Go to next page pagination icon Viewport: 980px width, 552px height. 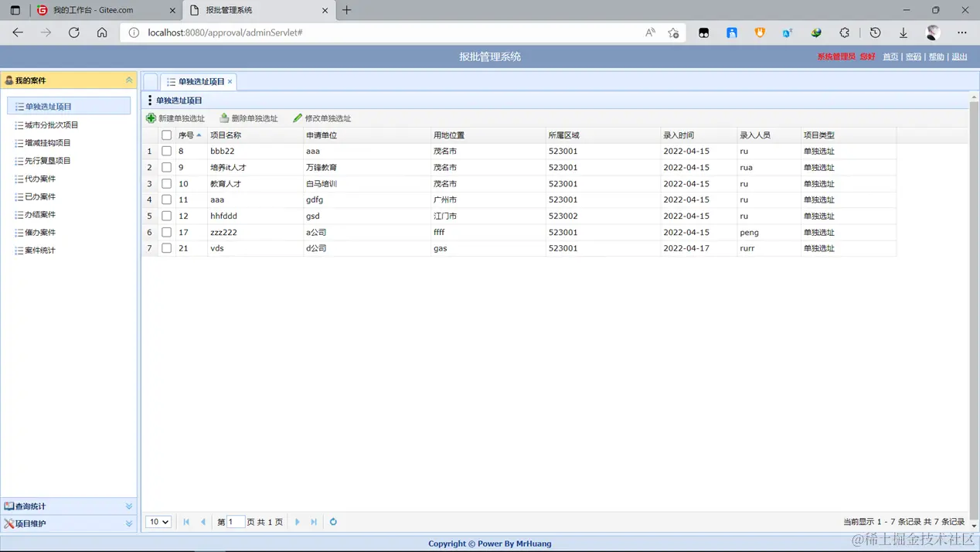[298, 522]
